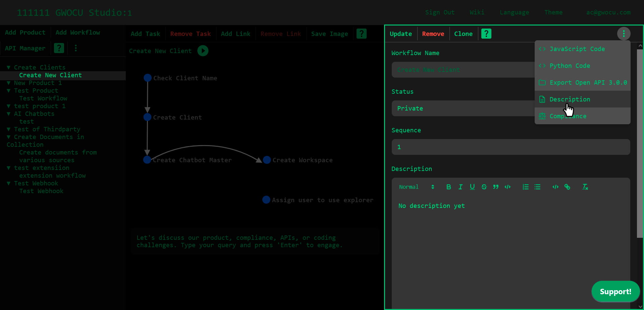Select the Create Chatbot Master task node
Screen dimensions: 644x310
(147, 160)
